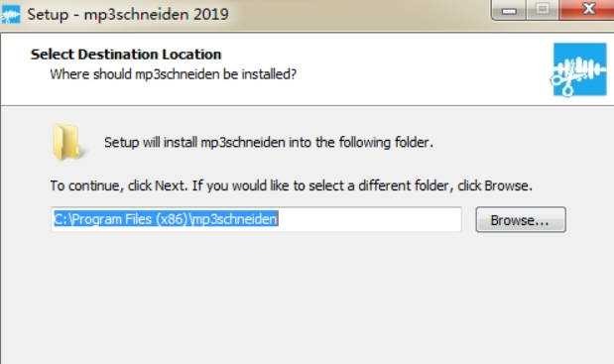Click the highlighted C:\Program Files (x86) path text

click(166, 219)
